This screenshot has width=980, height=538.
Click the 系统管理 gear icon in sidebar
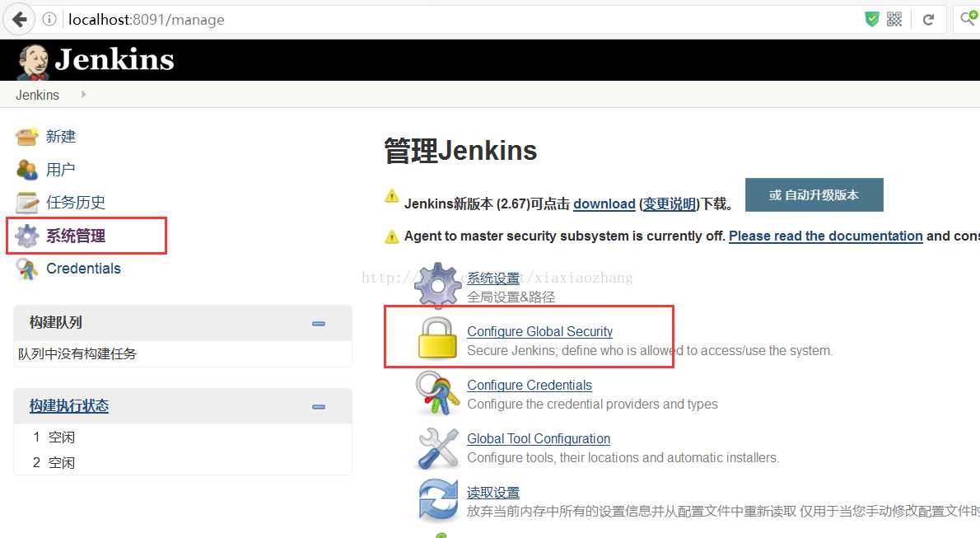pos(27,236)
